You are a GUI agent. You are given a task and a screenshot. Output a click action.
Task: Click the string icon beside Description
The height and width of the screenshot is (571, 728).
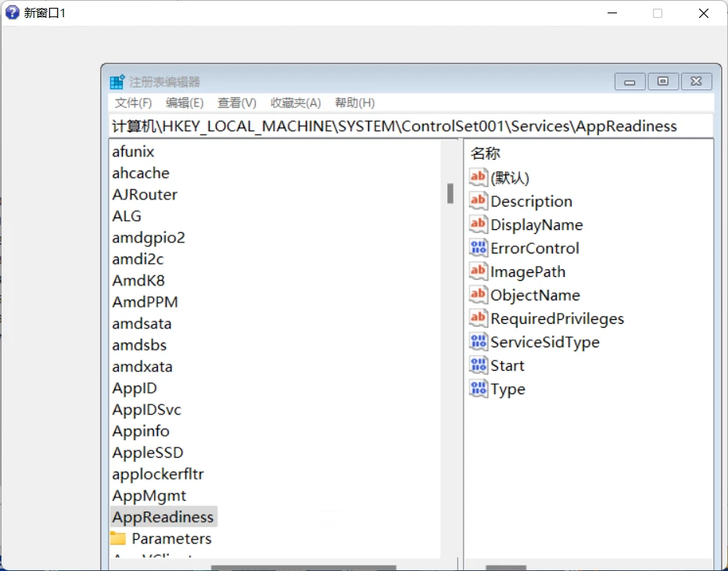479,201
